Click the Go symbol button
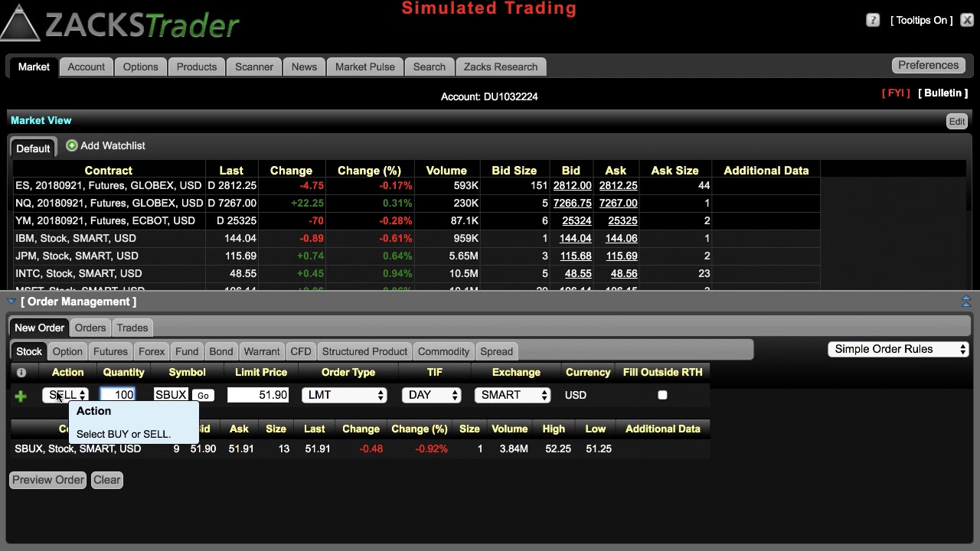The width and height of the screenshot is (980, 551). coord(203,396)
